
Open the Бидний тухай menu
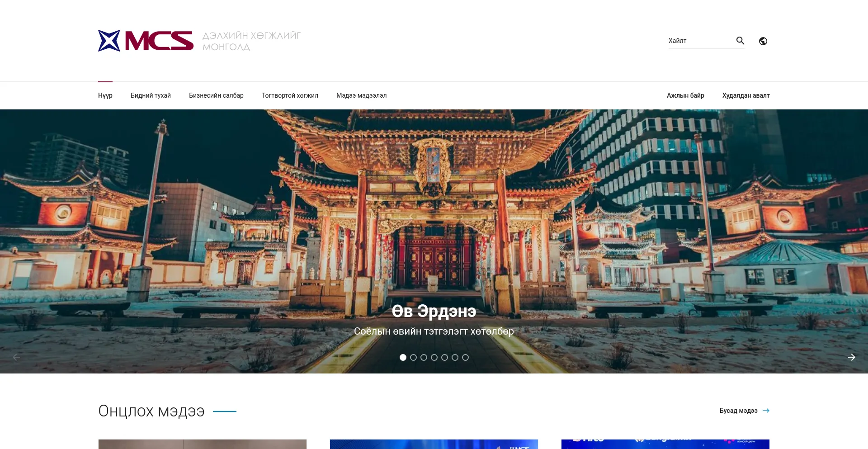151,95
